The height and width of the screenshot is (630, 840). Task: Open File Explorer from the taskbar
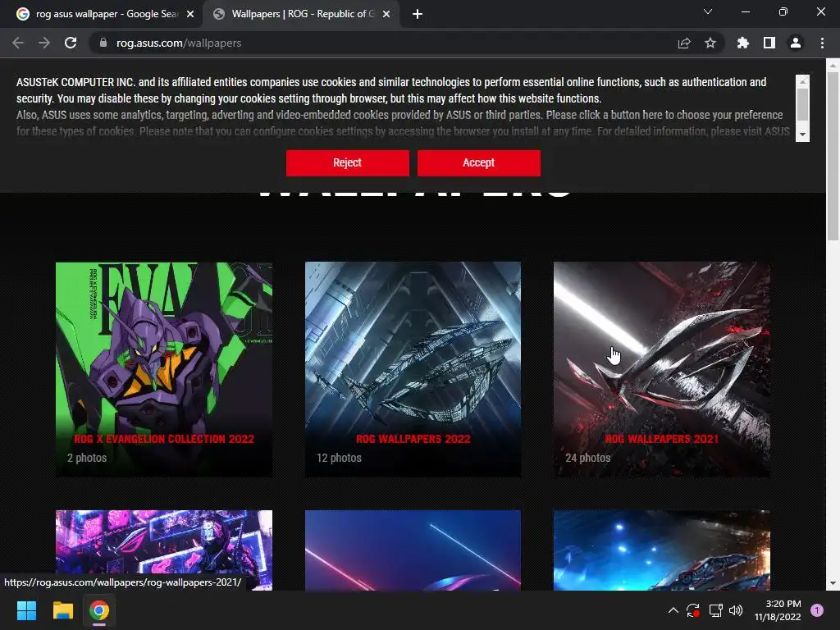tap(62, 610)
